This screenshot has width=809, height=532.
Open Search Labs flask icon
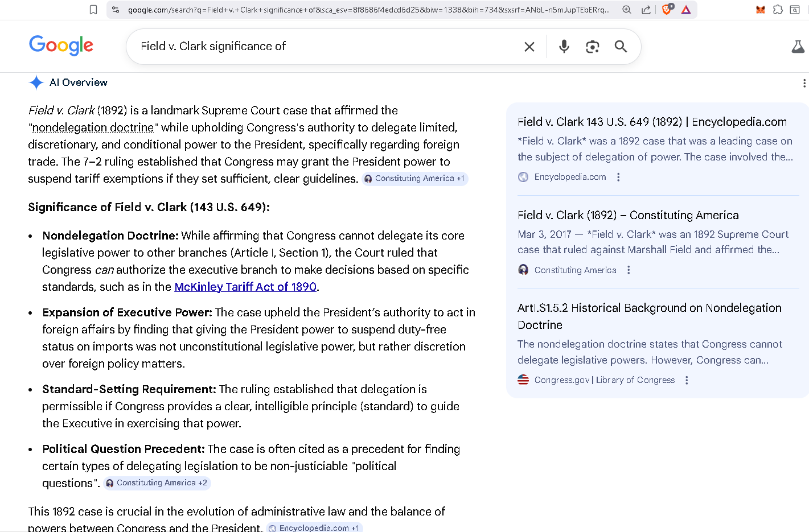[798, 47]
